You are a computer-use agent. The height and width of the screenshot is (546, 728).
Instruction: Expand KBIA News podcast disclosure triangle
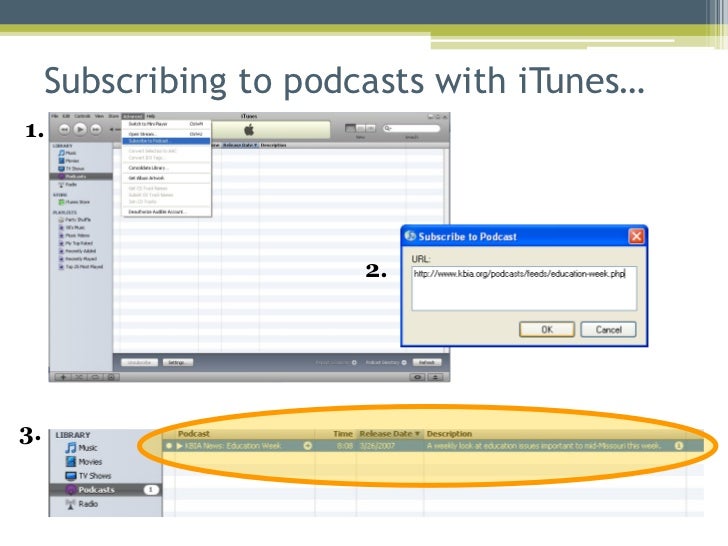point(180,446)
